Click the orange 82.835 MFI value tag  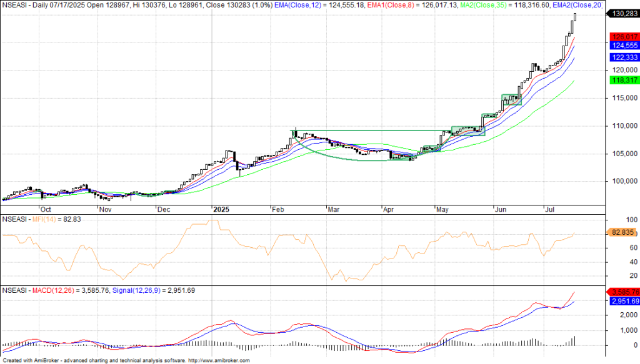click(x=622, y=232)
